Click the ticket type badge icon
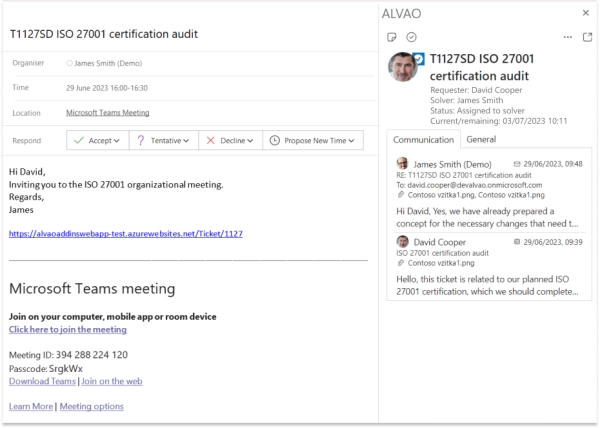This screenshot has height=428, width=600. pyautogui.click(x=419, y=59)
